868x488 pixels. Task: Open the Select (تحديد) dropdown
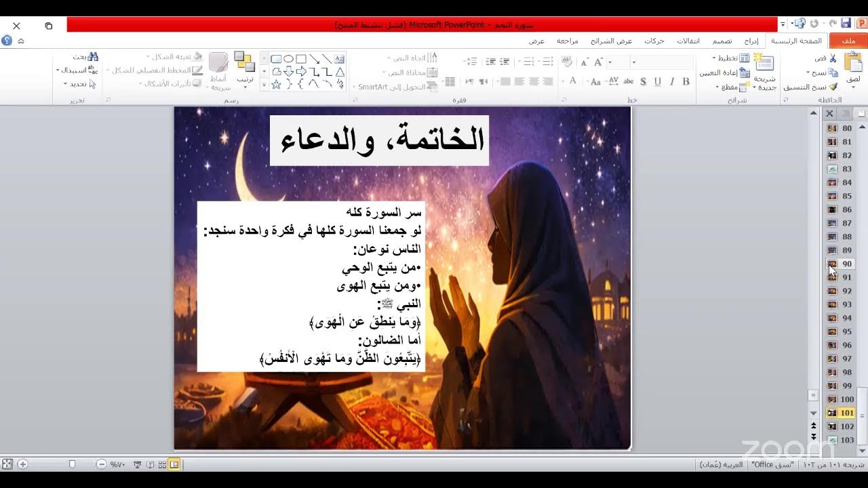coord(80,83)
